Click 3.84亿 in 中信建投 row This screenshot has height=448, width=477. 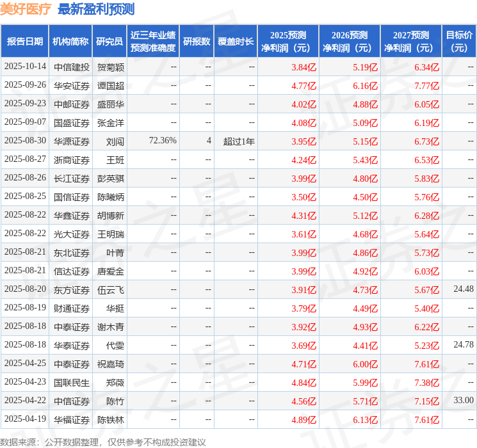click(x=304, y=67)
